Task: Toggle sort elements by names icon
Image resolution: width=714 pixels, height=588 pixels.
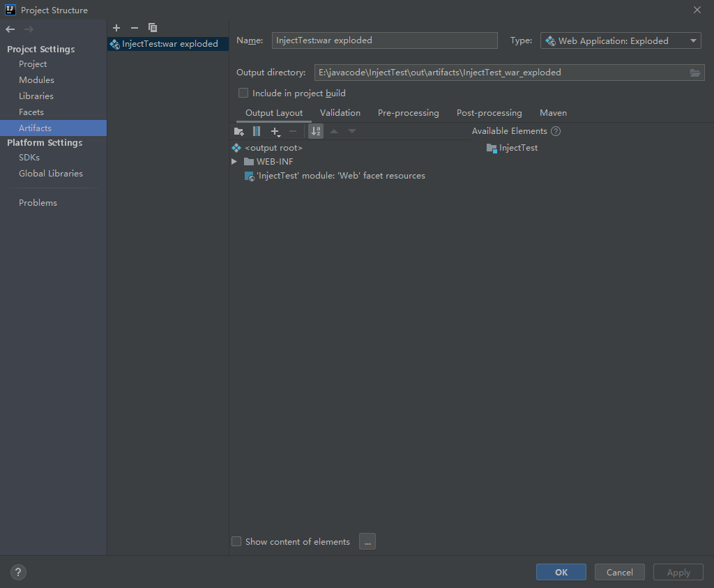Action: click(x=316, y=131)
